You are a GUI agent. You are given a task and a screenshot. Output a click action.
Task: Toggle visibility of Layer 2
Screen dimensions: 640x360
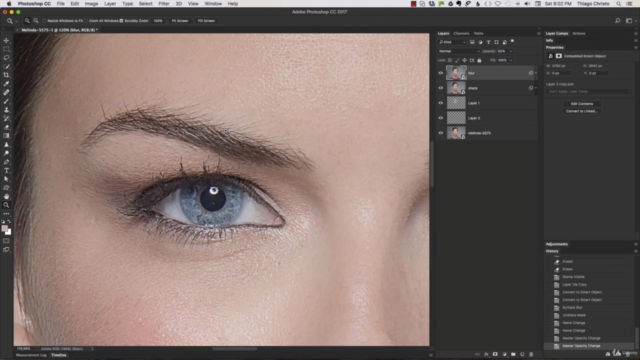pos(441,118)
